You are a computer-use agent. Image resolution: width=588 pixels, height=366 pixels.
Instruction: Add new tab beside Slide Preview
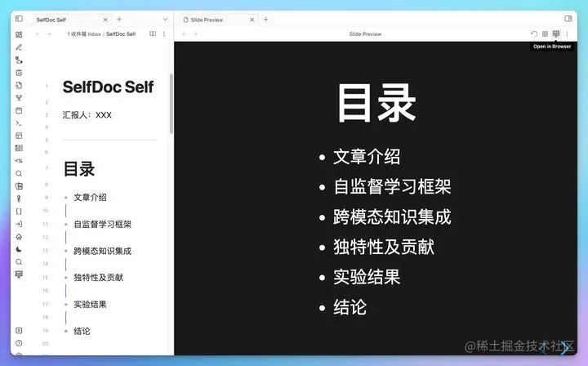pos(266,19)
